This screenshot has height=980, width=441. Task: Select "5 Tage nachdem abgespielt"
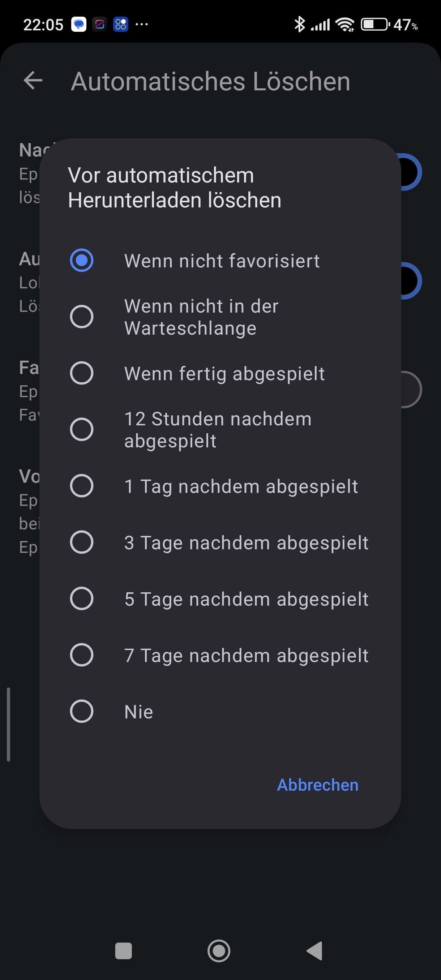tap(82, 598)
